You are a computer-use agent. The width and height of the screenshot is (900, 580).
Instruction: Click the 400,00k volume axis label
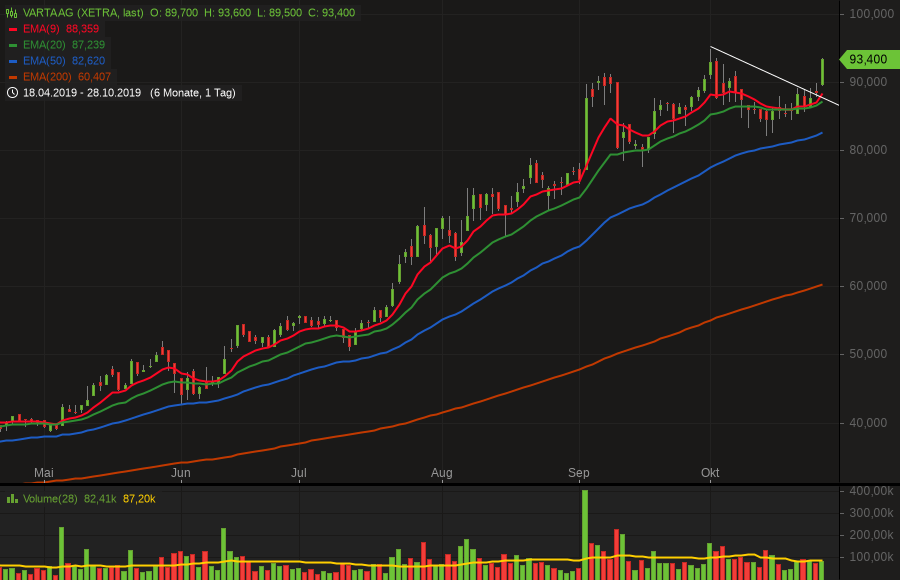point(872,492)
